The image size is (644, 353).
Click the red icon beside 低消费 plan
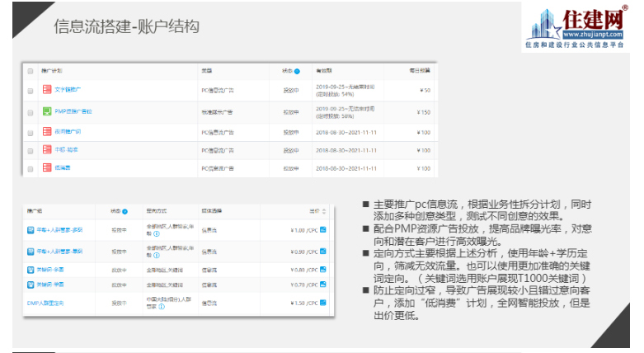point(46,168)
